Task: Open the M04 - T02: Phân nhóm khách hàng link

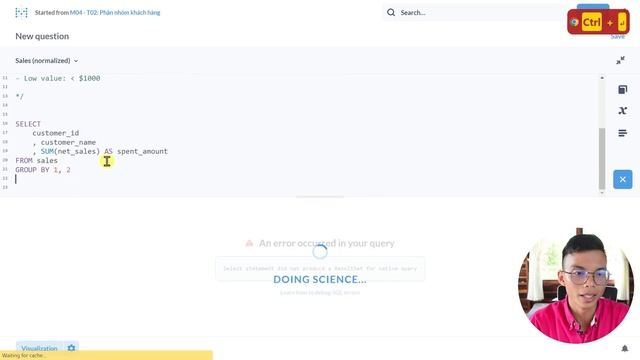Action: 115,13
